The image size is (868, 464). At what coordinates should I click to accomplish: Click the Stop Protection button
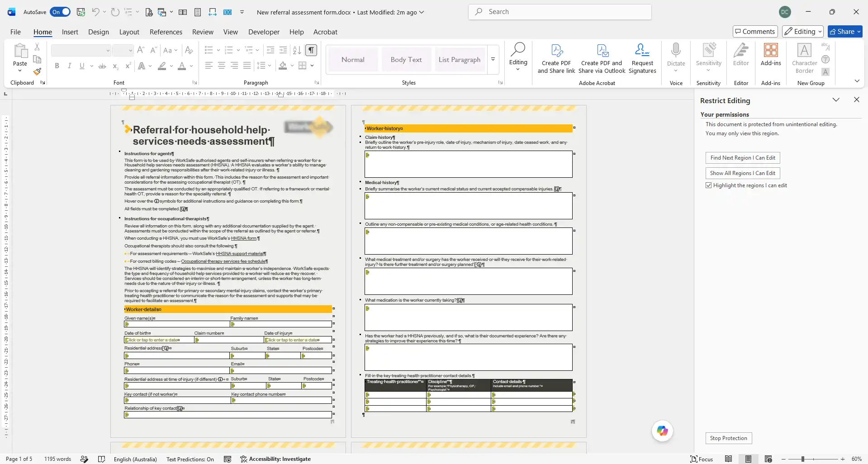729,438
